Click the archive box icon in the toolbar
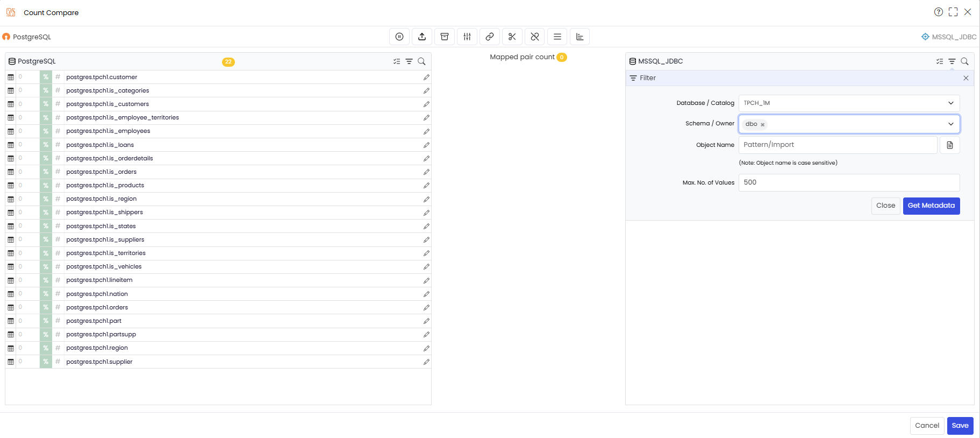The height and width of the screenshot is (438, 980). tap(445, 37)
